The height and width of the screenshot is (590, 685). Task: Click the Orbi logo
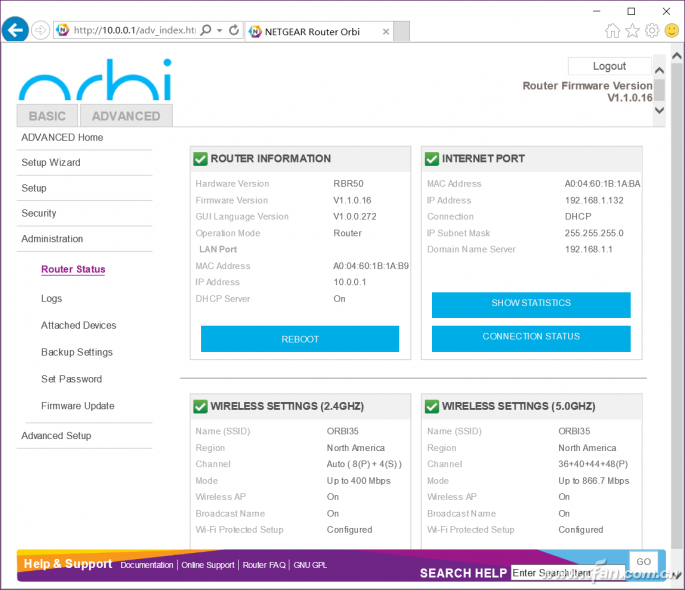tap(95, 80)
